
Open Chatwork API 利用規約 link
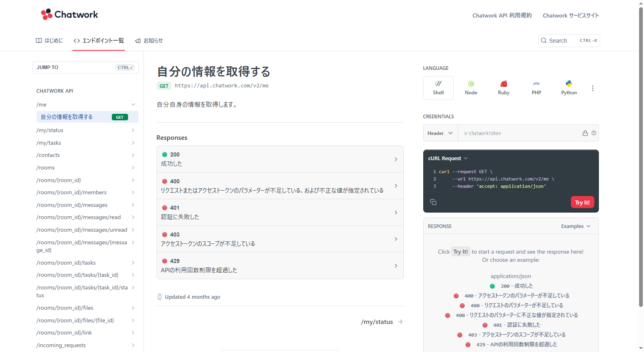(502, 15)
